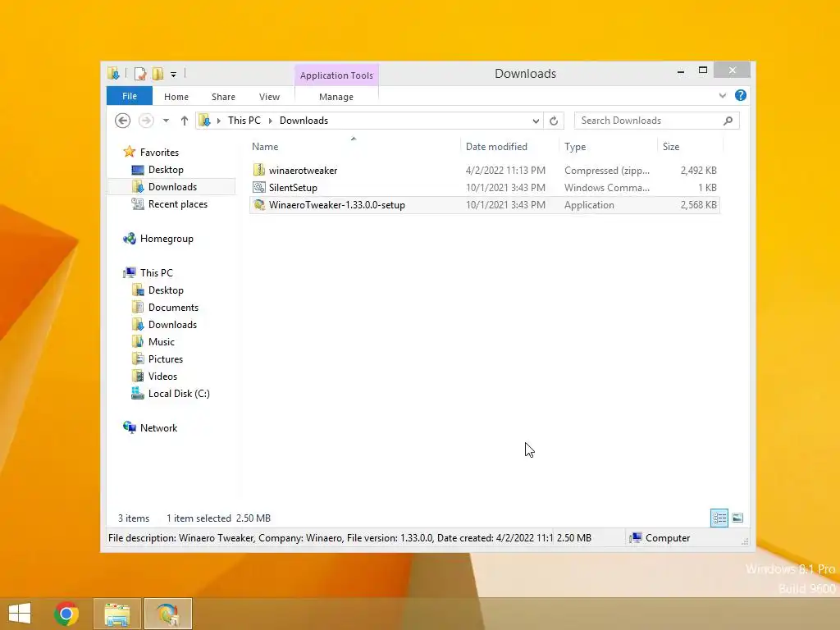
Task: Select This PC in navigation pane
Action: tap(156, 272)
